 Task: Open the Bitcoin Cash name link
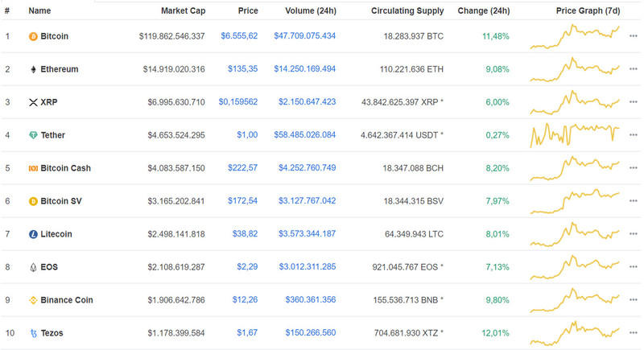coord(65,168)
